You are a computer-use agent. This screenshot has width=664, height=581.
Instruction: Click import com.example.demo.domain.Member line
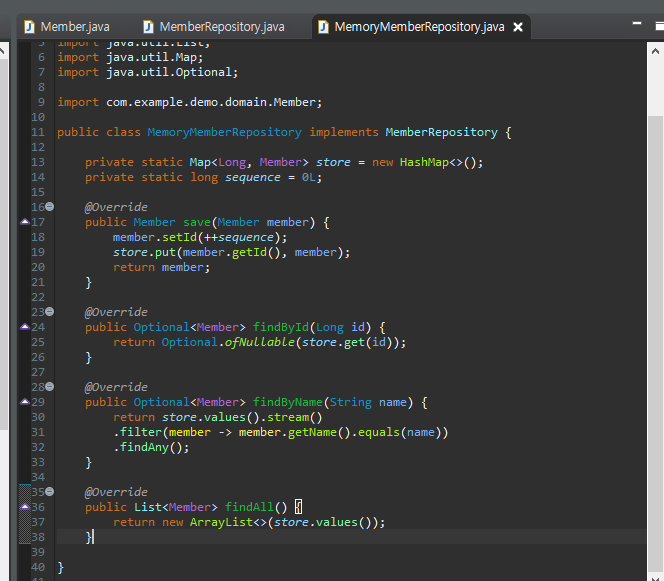(x=189, y=102)
